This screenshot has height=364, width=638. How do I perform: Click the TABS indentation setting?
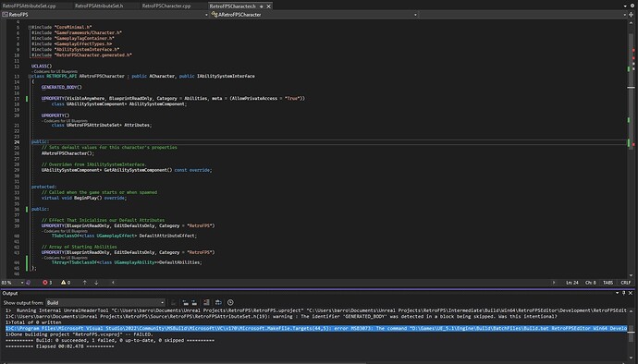pos(607,283)
